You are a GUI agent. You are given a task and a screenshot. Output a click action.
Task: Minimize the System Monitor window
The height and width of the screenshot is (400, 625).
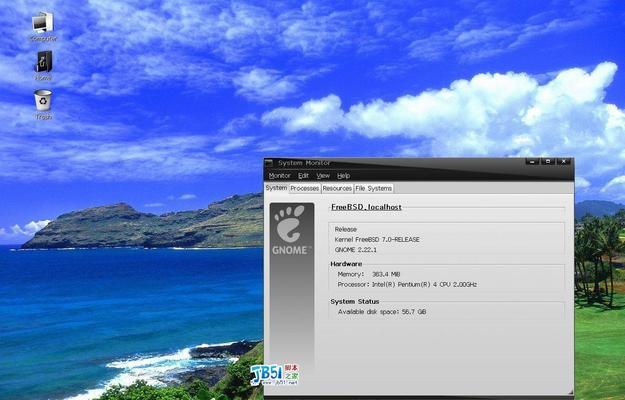pos(532,162)
